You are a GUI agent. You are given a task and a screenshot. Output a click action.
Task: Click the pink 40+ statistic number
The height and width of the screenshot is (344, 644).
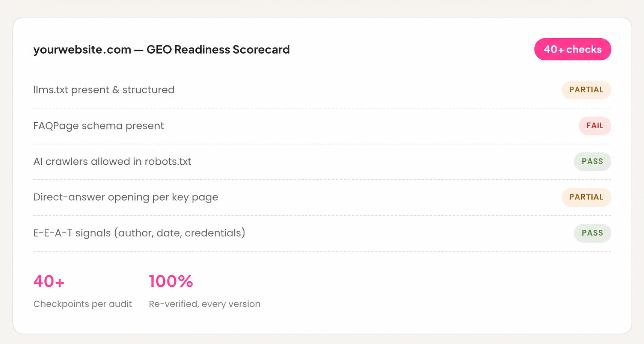point(49,281)
